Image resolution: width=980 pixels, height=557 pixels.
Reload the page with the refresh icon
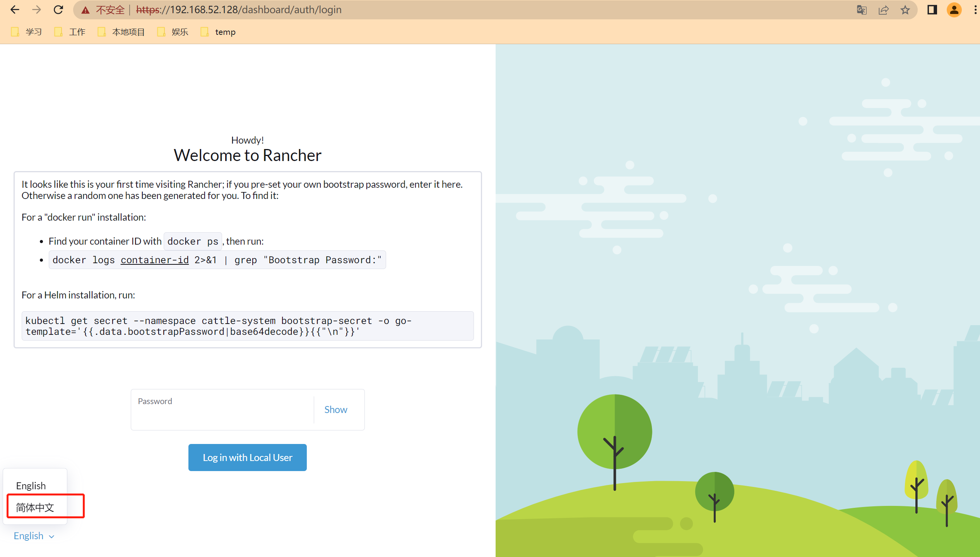point(58,10)
